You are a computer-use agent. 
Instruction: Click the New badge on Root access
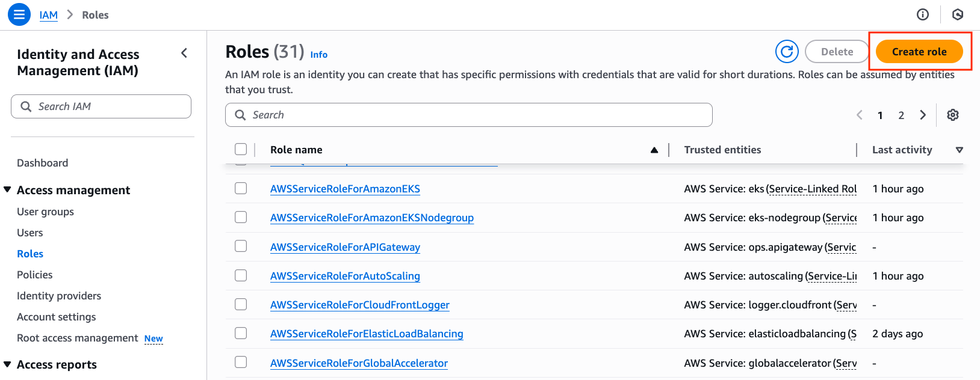154,339
